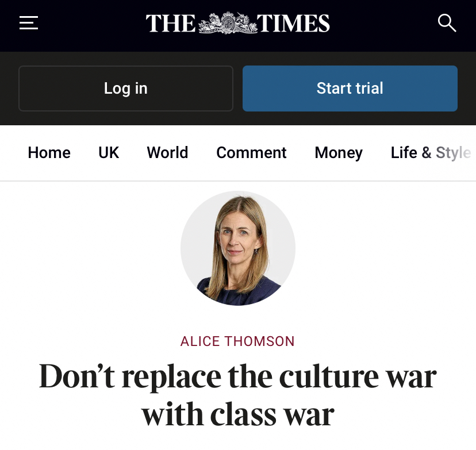Open the UK news section
476x450 pixels.
(109, 152)
